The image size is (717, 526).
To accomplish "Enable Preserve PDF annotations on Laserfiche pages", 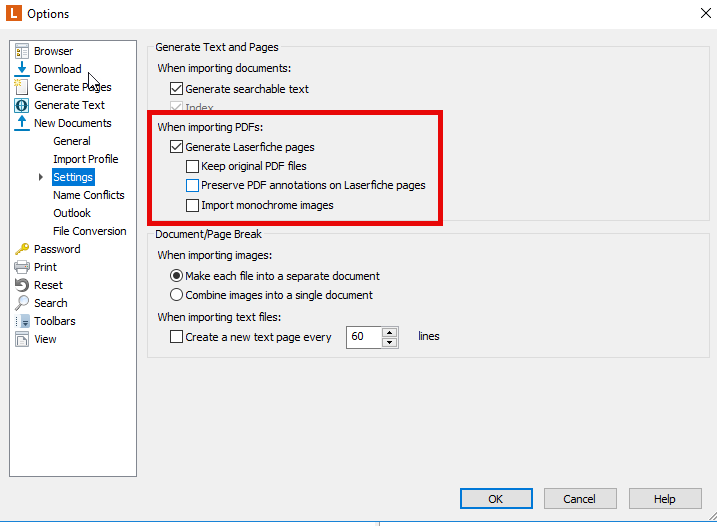I will [x=193, y=185].
